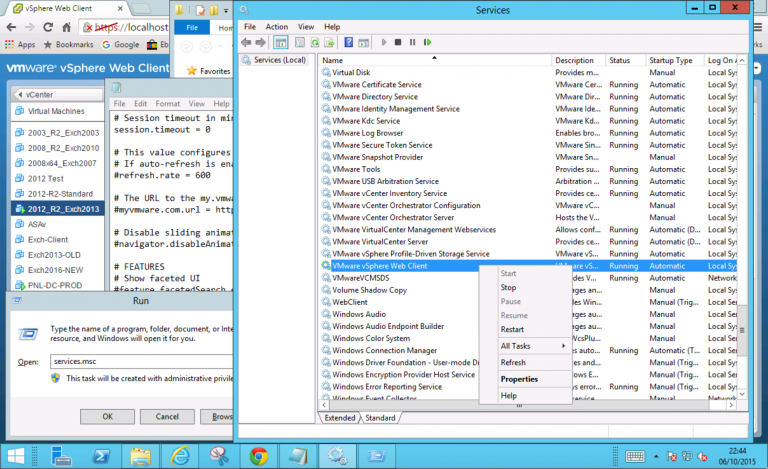The width and height of the screenshot is (768, 469).
Task: Open View menu in Services window
Action: (306, 27)
